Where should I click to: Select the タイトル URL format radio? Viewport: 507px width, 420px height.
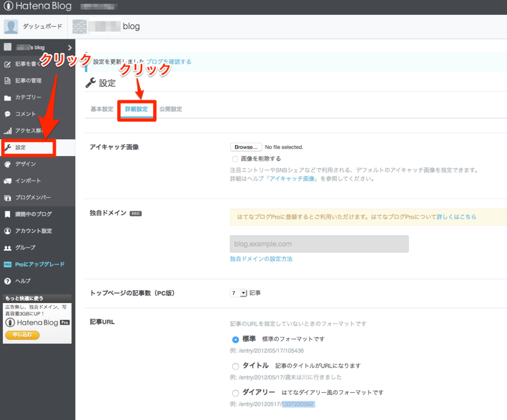pyautogui.click(x=235, y=367)
